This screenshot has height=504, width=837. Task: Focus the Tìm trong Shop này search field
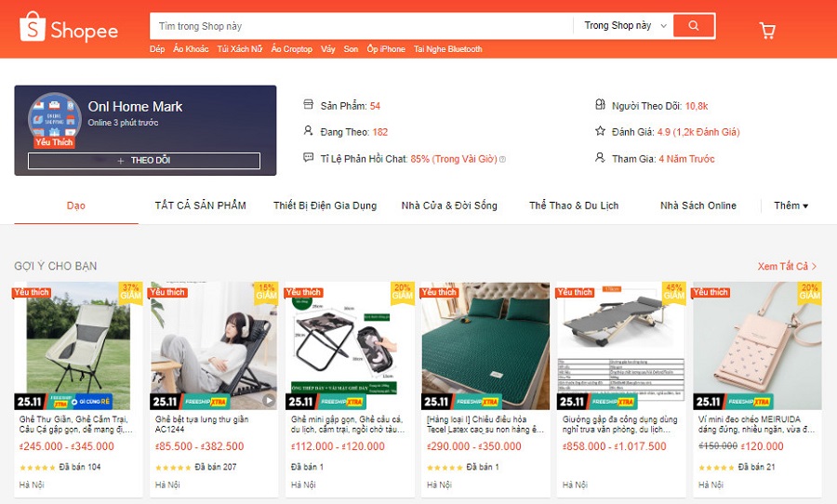[362, 26]
